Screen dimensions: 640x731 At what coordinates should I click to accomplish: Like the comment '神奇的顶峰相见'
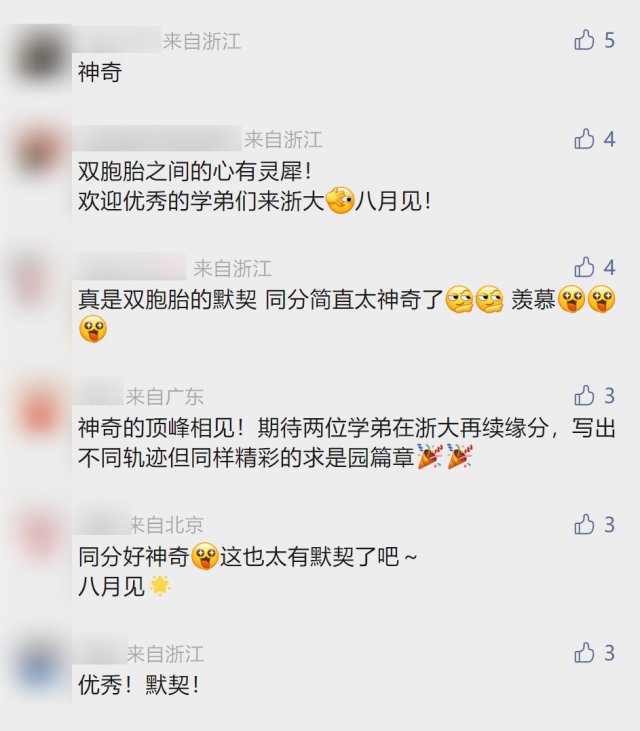pos(584,396)
